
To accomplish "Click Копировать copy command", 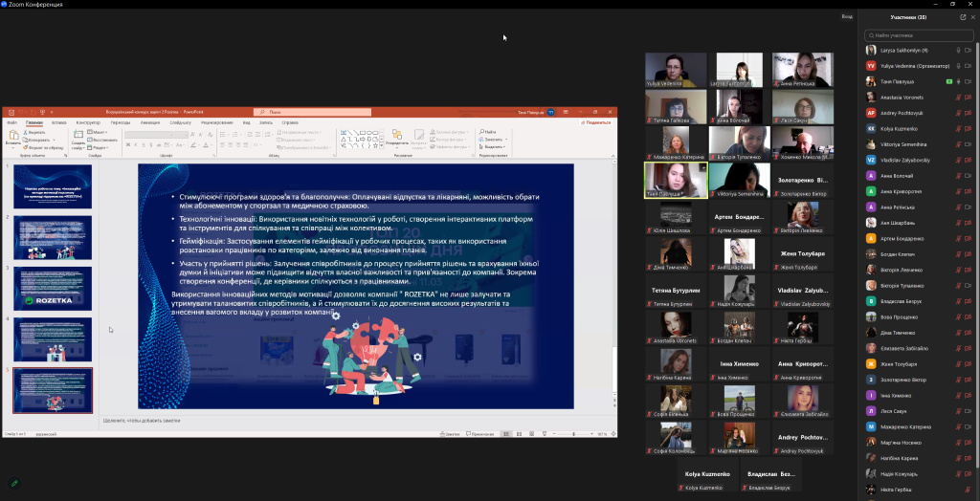I will [38, 140].
